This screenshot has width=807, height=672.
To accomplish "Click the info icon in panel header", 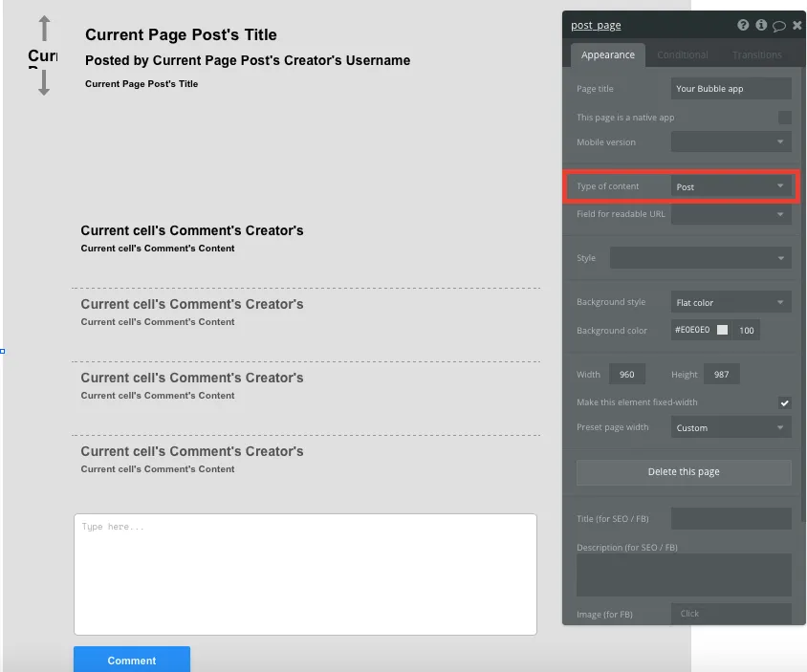I will click(761, 26).
